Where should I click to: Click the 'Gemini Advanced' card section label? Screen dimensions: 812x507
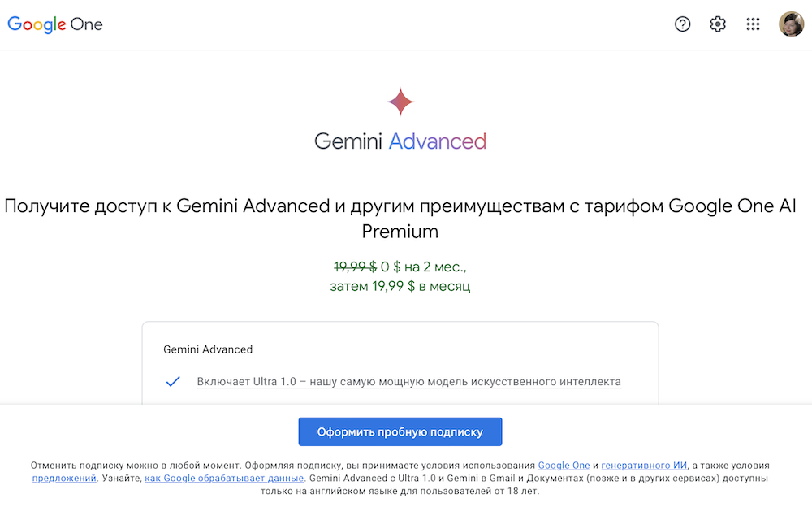point(208,349)
